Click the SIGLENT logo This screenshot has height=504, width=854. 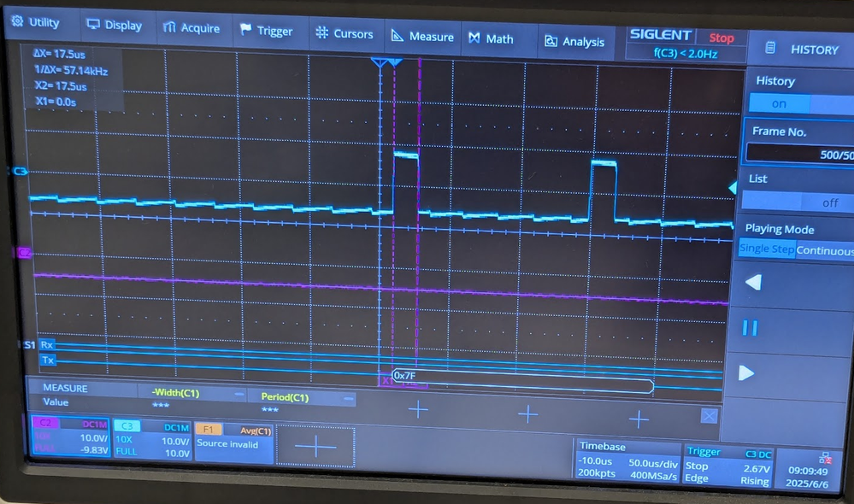(x=660, y=35)
